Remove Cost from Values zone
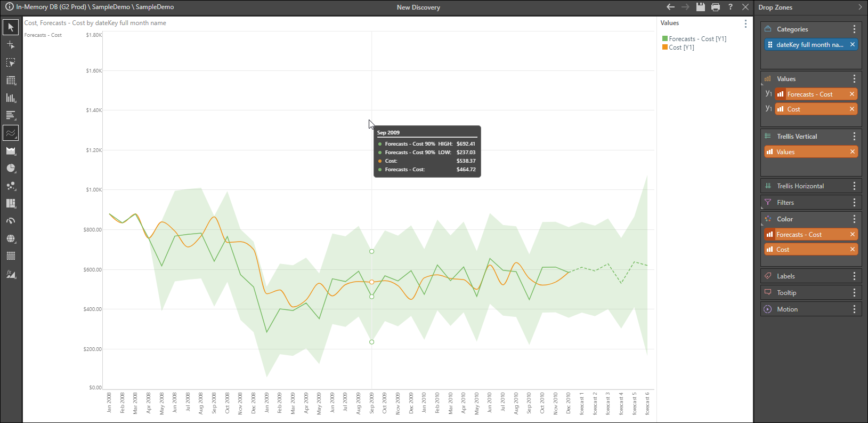Viewport: 868px width, 423px height. [852, 109]
